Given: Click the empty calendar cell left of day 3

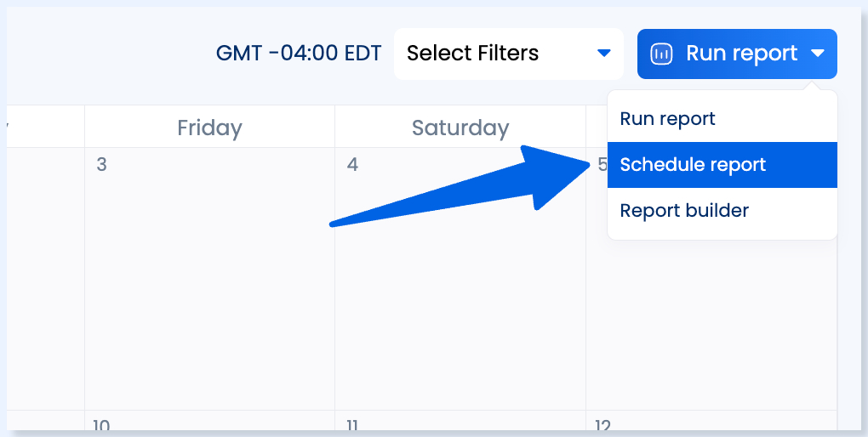Looking at the screenshot, I should (x=45, y=279).
